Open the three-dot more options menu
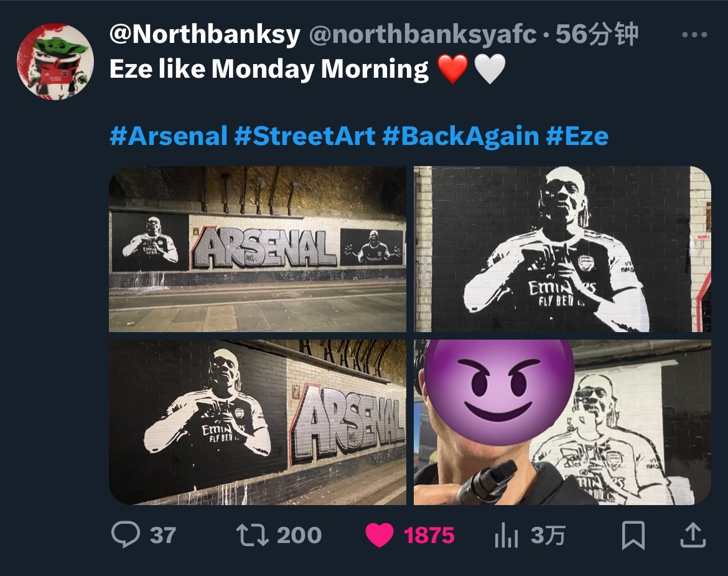Image resolution: width=728 pixels, height=576 pixels. [694, 34]
